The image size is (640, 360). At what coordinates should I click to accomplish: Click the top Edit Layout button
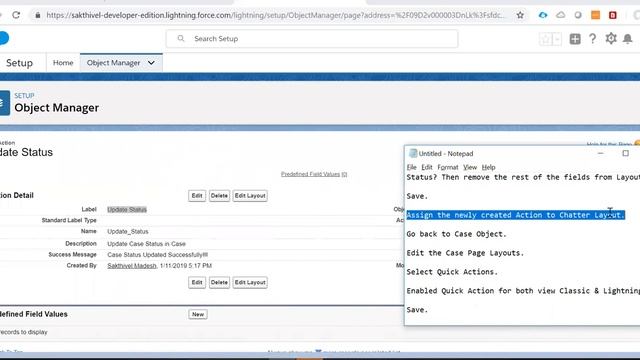pos(250,196)
